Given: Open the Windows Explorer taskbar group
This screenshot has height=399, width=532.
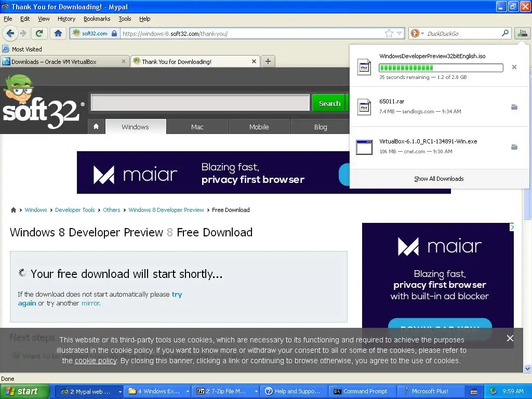Looking at the screenshot, I should 157,391.
